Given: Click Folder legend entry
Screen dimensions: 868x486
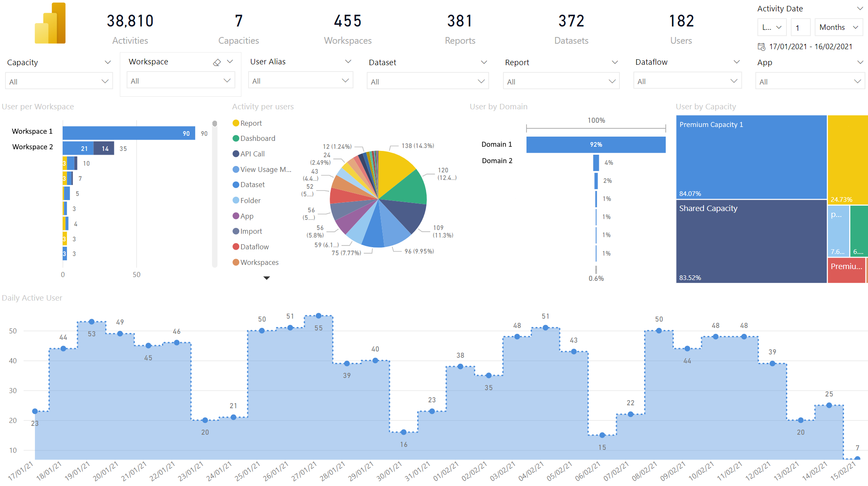Looking at the screenshot, I should pos(246,201).
